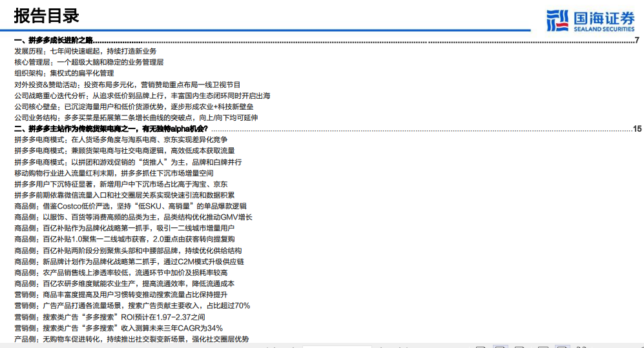Click the Sealand Securities logo
644x348 pixels.
pyautogui.click(x=590, y=21)
